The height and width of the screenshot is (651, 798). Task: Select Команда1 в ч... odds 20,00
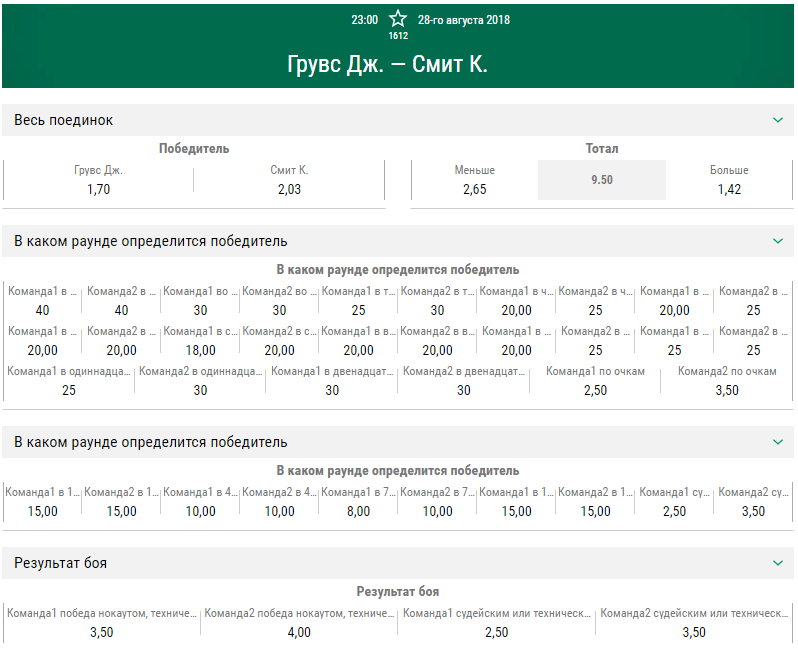point(516,301)
